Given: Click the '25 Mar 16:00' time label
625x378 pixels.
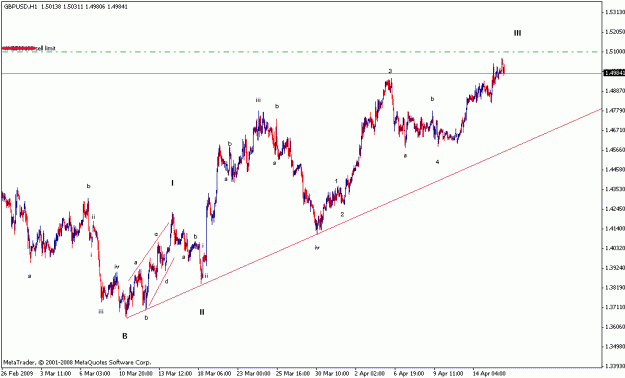Looking at the screenshot, I should [x=293, y=374].
